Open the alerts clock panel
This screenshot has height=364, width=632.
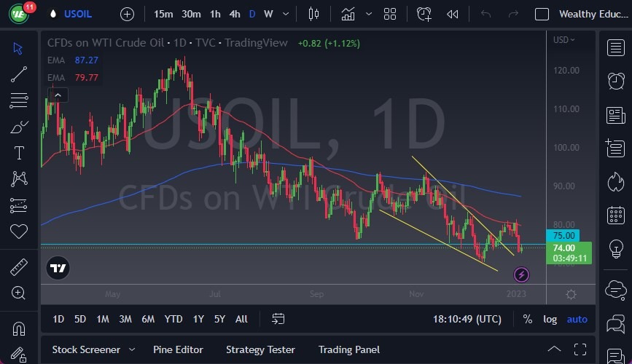click(x=616, y=81)
